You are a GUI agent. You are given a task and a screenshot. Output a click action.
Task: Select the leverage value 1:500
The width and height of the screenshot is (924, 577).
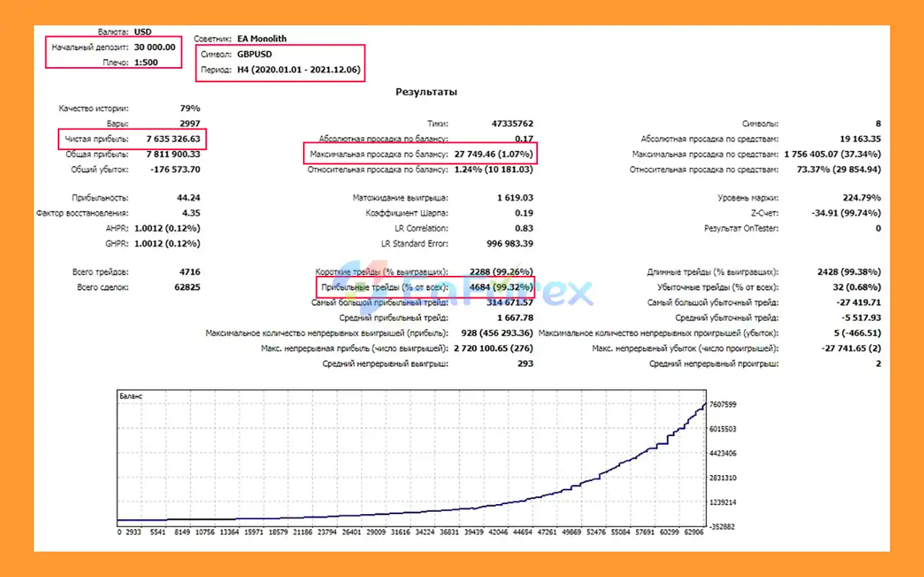pyautogui.click(x=146, y=62)
